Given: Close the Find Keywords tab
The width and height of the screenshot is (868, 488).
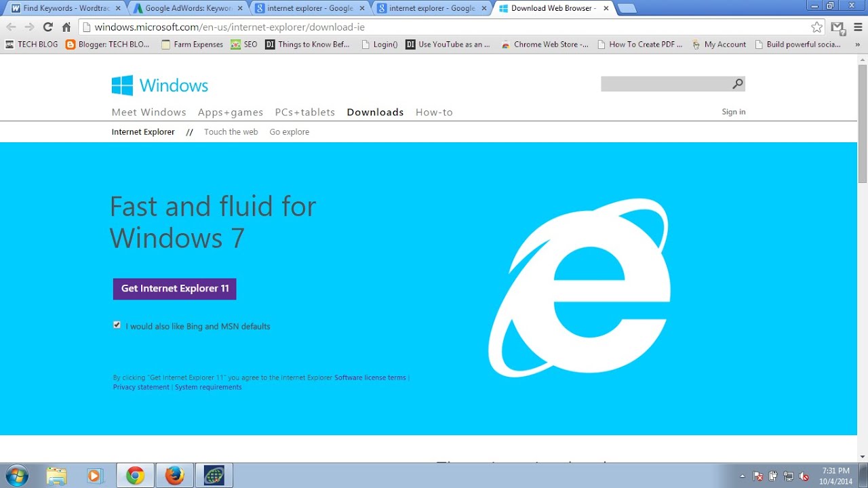Looking at the screenshot, I should (117, 9).
